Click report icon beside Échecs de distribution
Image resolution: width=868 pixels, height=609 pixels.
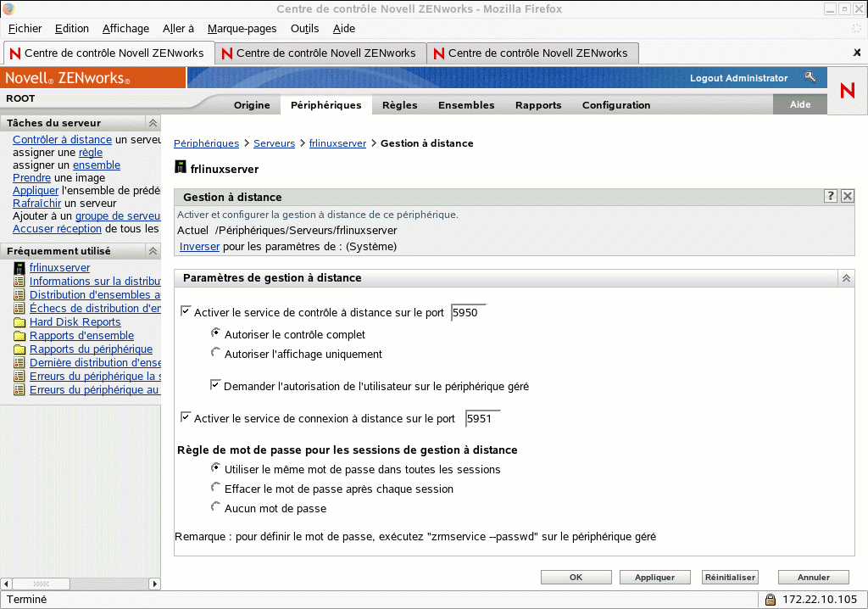coord(19,309)
